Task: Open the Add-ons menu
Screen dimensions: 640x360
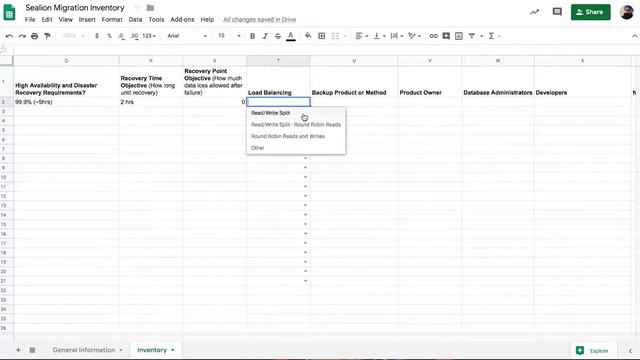Action: (182, 20)
